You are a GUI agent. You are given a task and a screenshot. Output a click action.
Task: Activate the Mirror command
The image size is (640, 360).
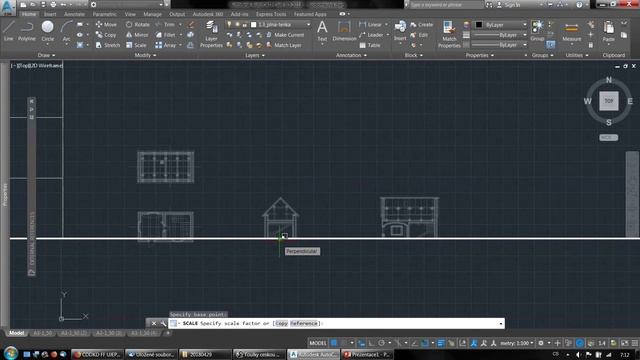(x=137, y=35)
